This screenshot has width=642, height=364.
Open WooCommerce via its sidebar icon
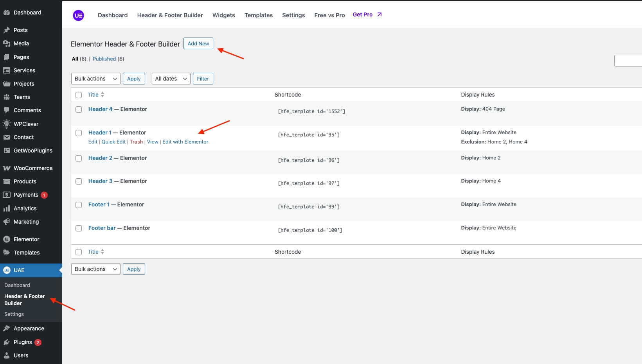[7, 168]
